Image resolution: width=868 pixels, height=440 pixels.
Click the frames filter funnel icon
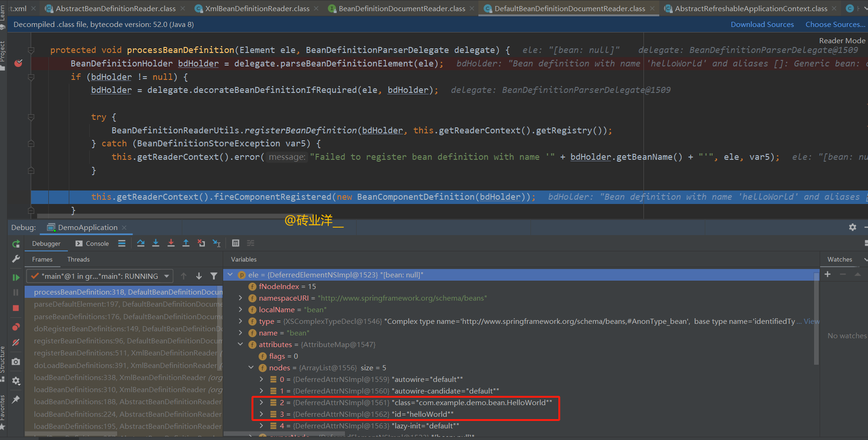click(214, 276)
